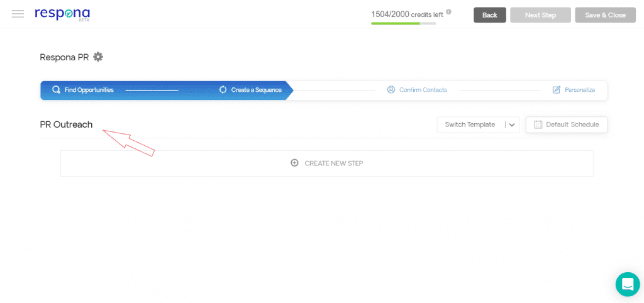Open the hamburger menu

pos(18,14)
